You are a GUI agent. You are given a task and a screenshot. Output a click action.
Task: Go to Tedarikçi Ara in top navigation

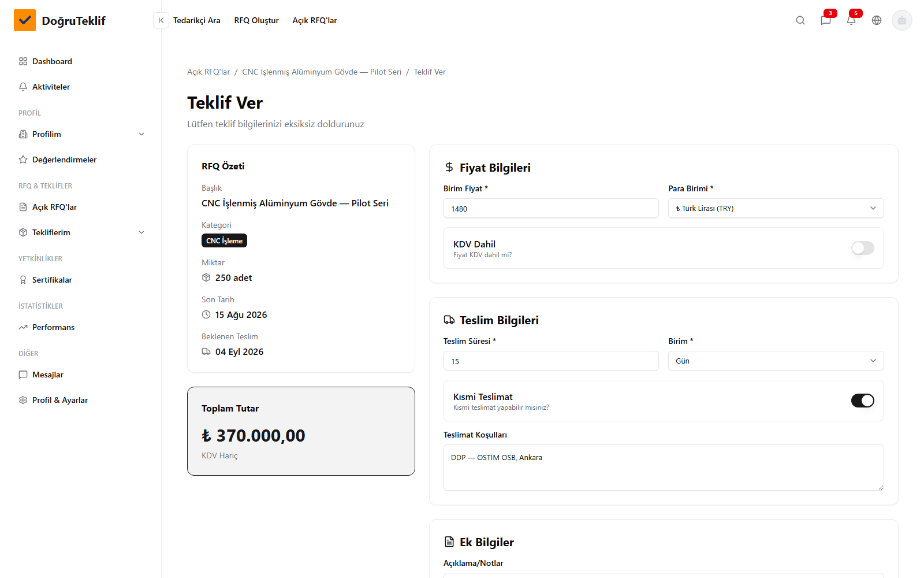coord(197,20)
